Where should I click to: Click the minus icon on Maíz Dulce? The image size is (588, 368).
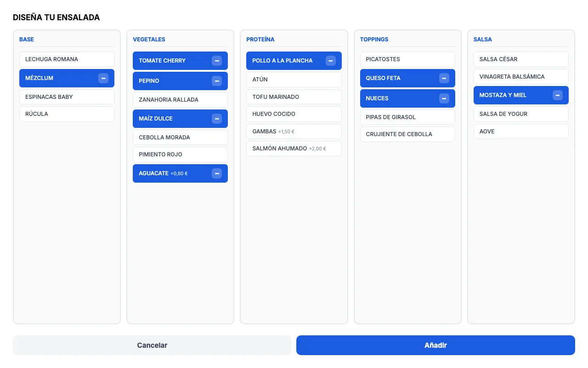217,119
